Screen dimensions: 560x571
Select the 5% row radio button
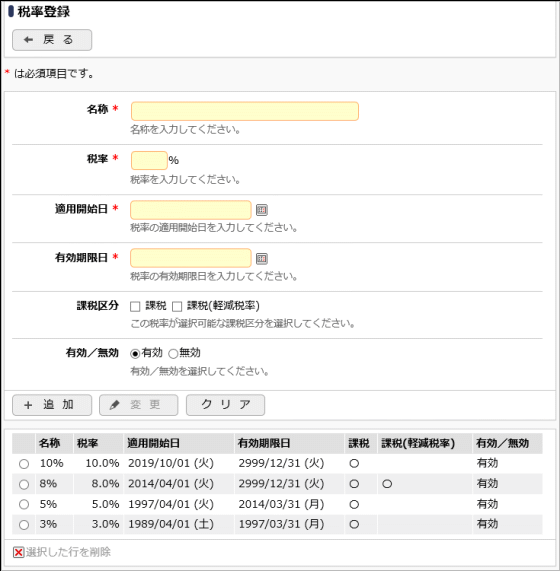click(24, 504)
